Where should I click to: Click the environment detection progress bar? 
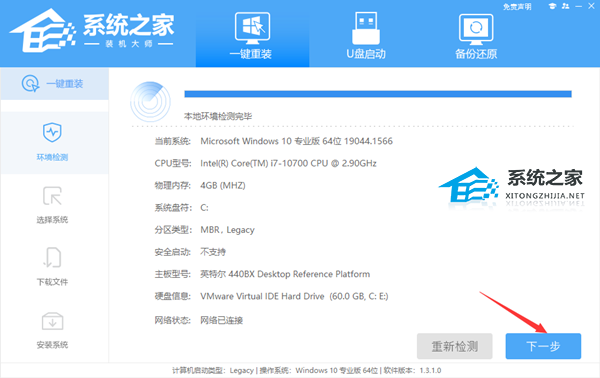[378, 94]
